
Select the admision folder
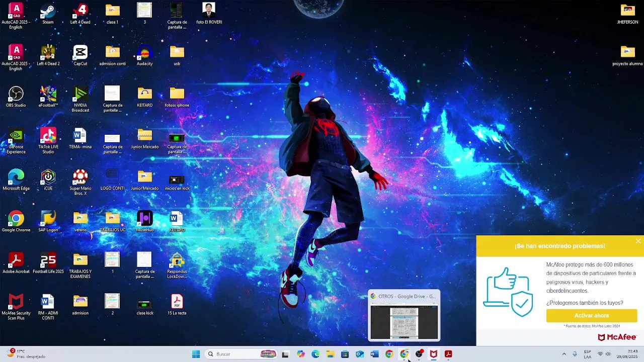point(80,305)
